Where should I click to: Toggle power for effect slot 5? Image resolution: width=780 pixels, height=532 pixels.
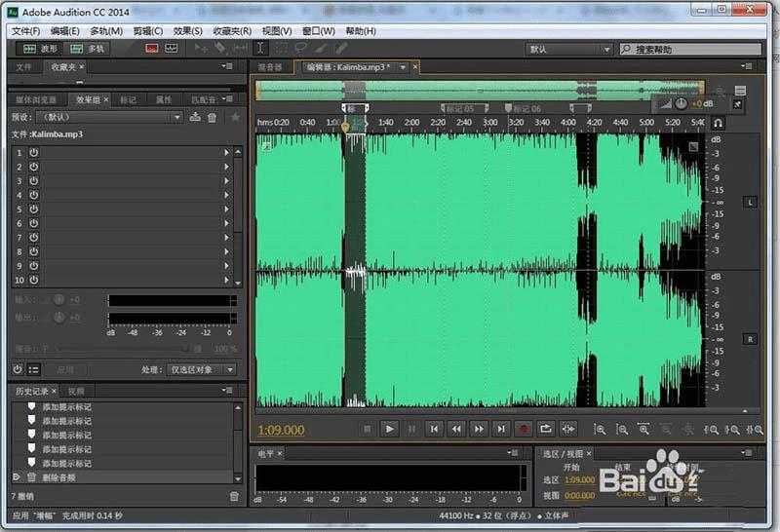(33, 209)
